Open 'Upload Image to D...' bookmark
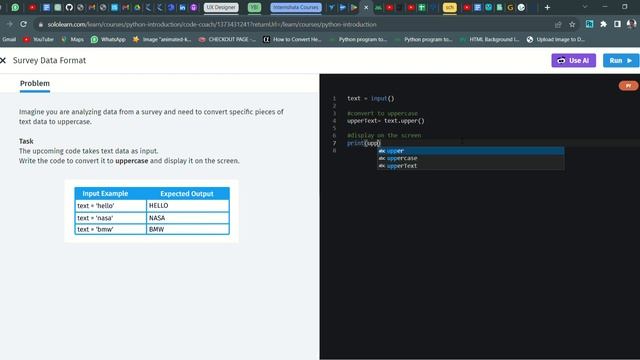 click(x=556, y=40)
